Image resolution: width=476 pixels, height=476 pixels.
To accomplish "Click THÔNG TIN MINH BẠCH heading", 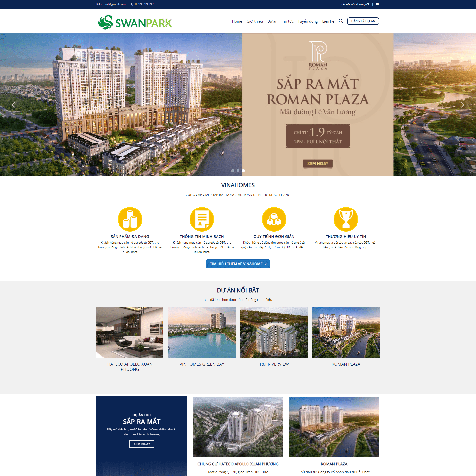I will [x=202, y=237].
